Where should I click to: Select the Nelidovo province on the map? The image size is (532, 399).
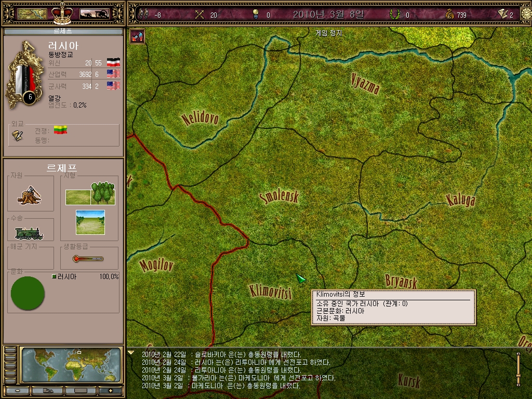(x=200, y=118)
